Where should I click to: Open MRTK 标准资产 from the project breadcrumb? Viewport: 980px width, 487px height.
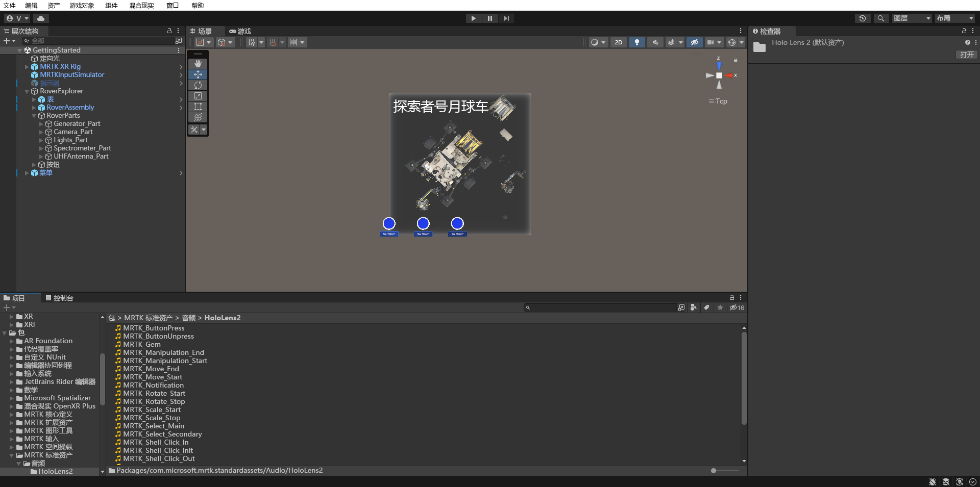[148, 318]
